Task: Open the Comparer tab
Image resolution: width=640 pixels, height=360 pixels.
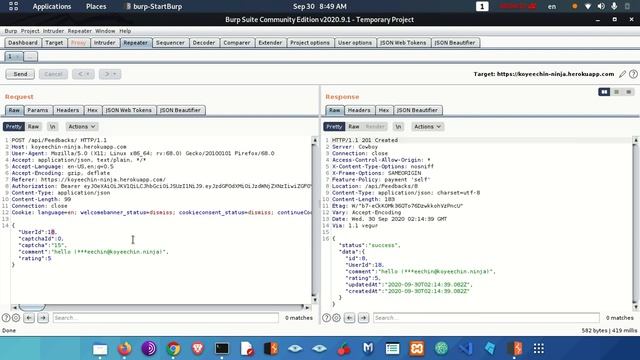Action: coord(237,42)
